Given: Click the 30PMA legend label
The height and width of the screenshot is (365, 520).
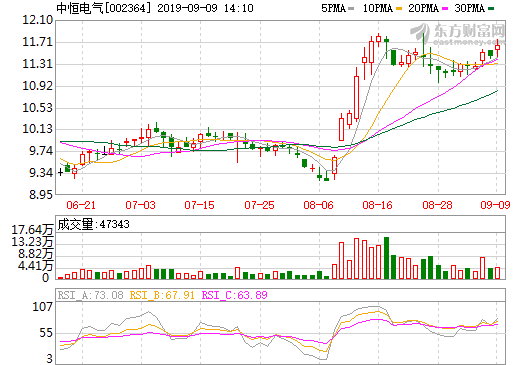Looking at the screenshot, I should pyautogui.click(x=470, y=8).
